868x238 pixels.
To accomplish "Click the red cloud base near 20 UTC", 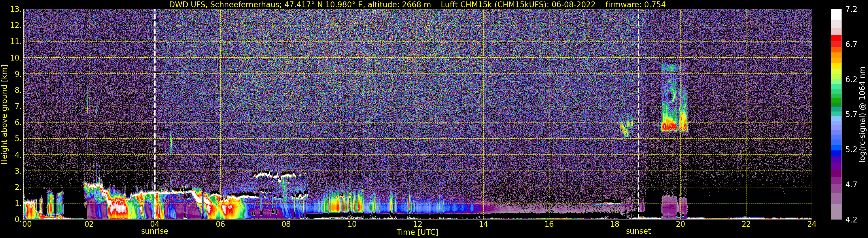I will pos(670,127).
